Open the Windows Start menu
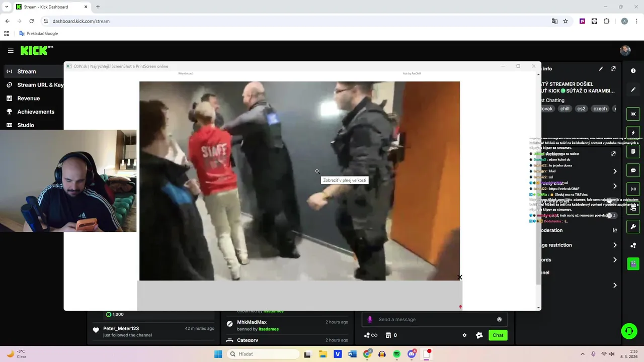 [x=218, y=354]
